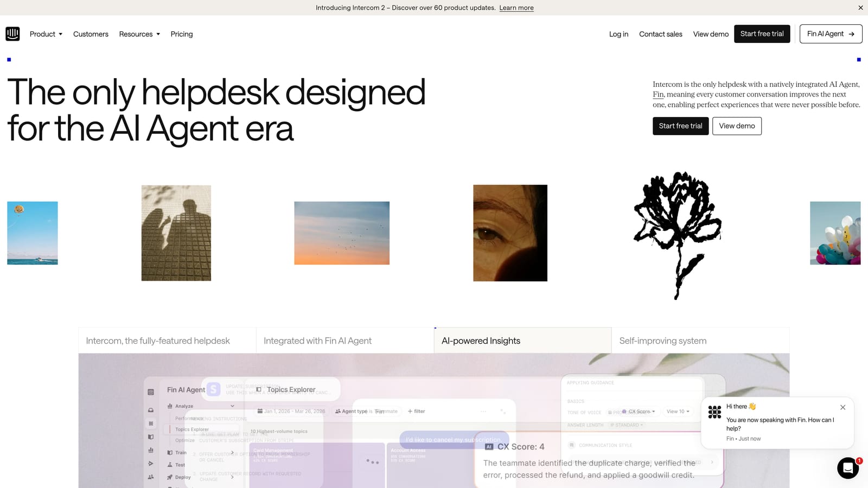Expand the Deploy section in demo
The width and height of the screenshot is (868, 488).
point(232,477)
